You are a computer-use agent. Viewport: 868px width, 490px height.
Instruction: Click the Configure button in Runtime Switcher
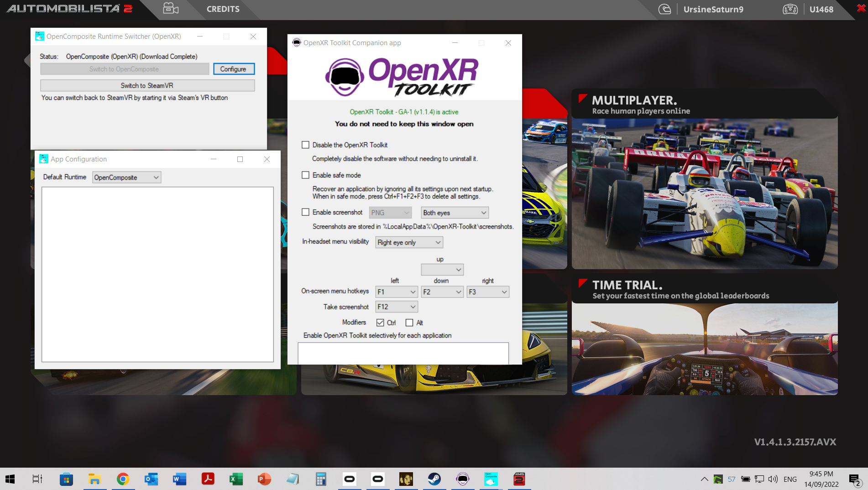click(x=233, y=69)
